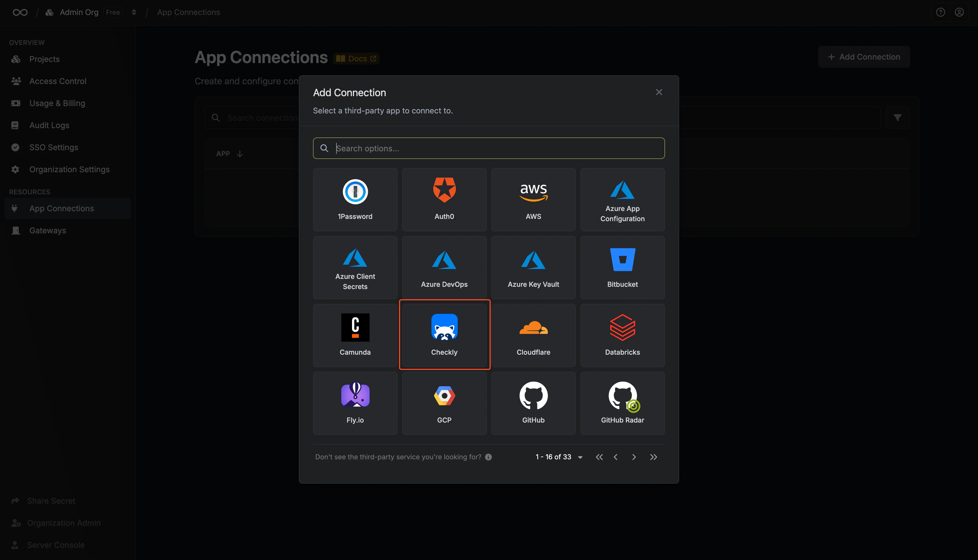Jump to first page of apps

coord(599,457)
